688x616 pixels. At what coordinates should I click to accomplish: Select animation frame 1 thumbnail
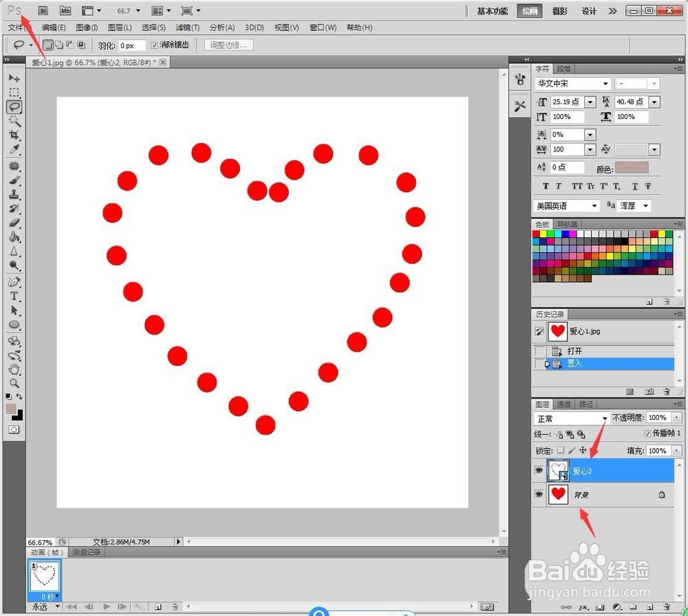tap(44, 575)
